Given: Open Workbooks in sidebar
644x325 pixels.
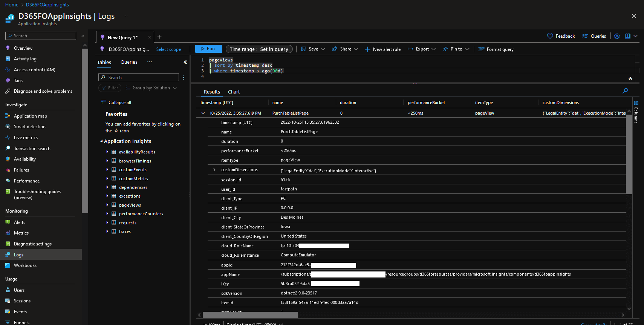Looking at the screenshot, I should pyautogui.click(x=25, y=265).
